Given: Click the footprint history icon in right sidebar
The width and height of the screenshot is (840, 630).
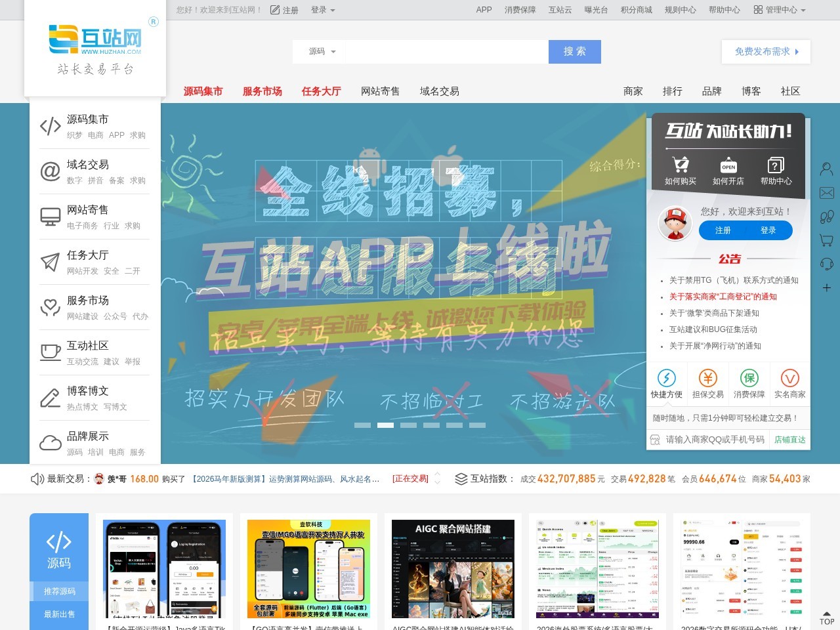Looking at the screenshot, I should coord(826,217).
